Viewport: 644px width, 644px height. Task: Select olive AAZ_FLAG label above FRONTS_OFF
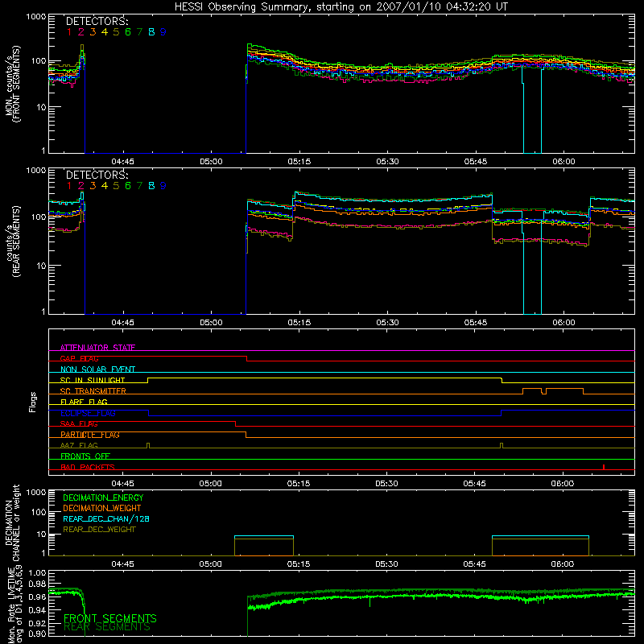tap(79, 445)
